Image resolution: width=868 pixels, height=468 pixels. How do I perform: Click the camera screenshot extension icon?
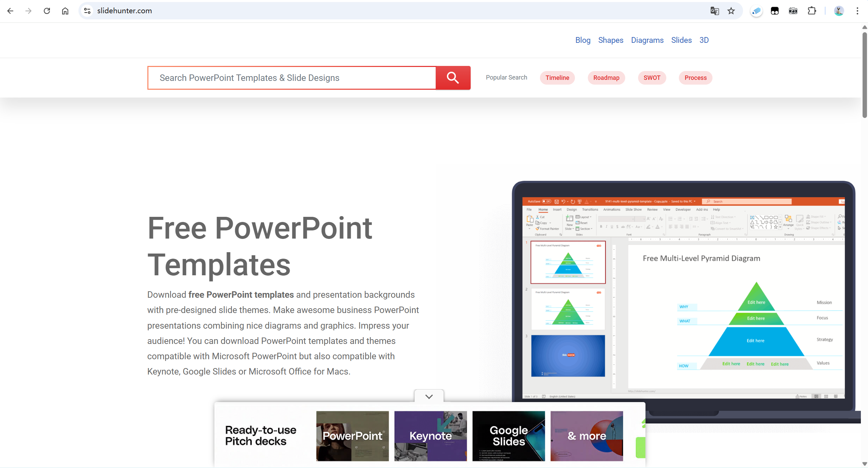point(793,11)
